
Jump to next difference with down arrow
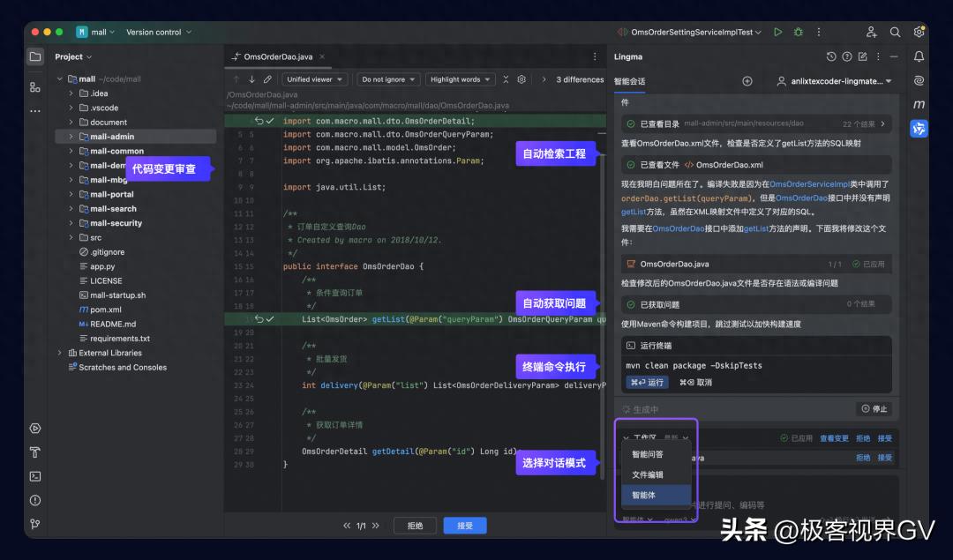click(x=251, y=79)
